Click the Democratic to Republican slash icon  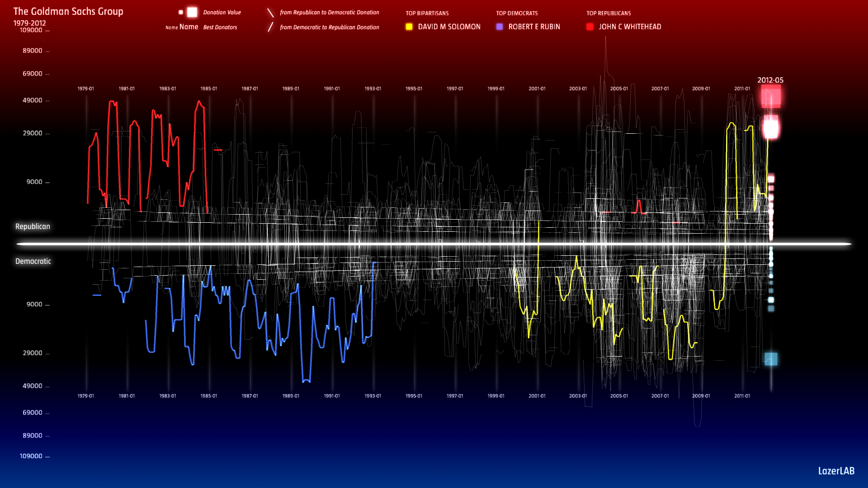click(x=270, y=27)
